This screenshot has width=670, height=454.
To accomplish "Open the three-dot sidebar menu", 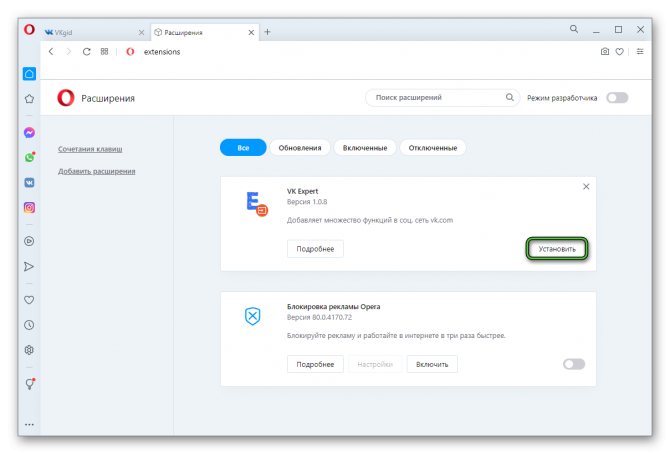I will [x=29, y=425].
